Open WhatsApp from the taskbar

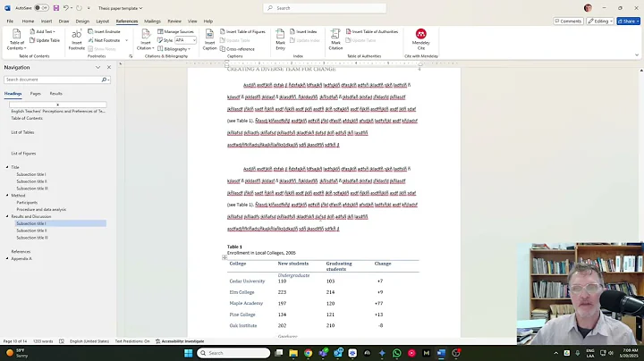(x=397, y=353)
